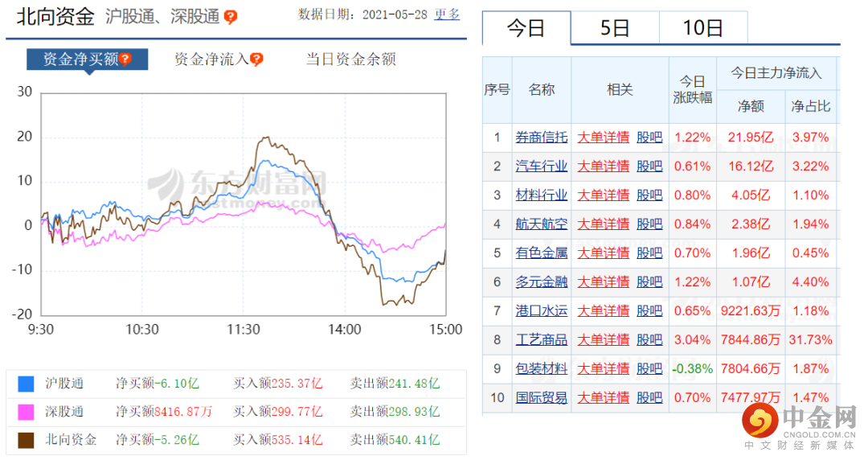The width and height of the screenshot is (868, 460).
Task: Open the 5日 ranking tab
Action: [x=615, y=27]
